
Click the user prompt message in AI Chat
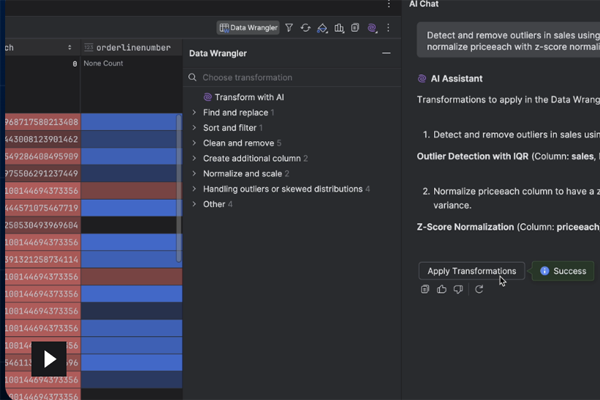click(x=509, y=41)
